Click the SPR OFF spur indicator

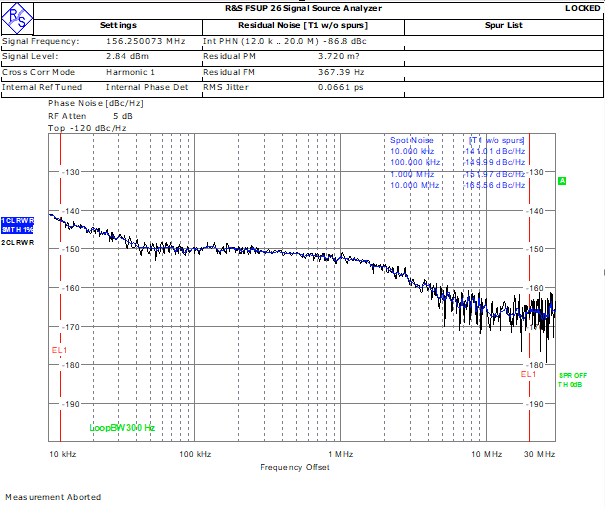tap(573, 375)
